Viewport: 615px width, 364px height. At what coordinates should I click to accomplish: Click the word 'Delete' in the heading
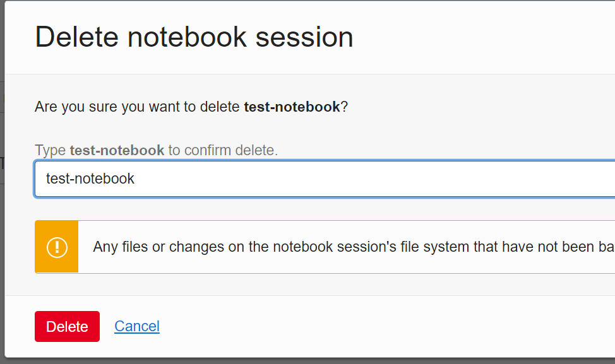click(77, 37)
